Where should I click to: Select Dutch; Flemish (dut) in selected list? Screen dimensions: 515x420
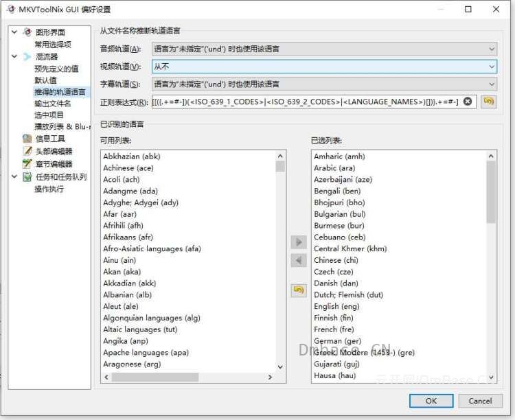[348, 294]
